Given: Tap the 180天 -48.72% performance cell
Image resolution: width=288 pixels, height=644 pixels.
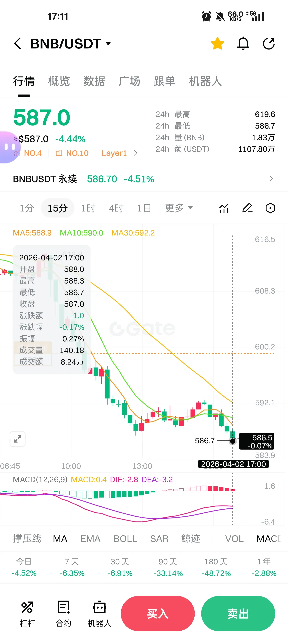Looking at the screenshot, I should [x=216, y=567].
